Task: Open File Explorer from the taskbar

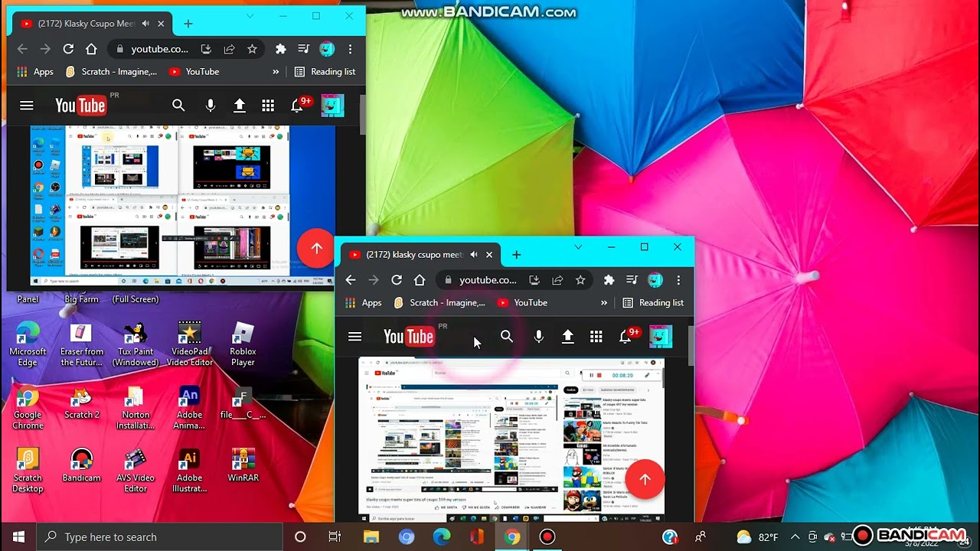Action: [371, 537]
